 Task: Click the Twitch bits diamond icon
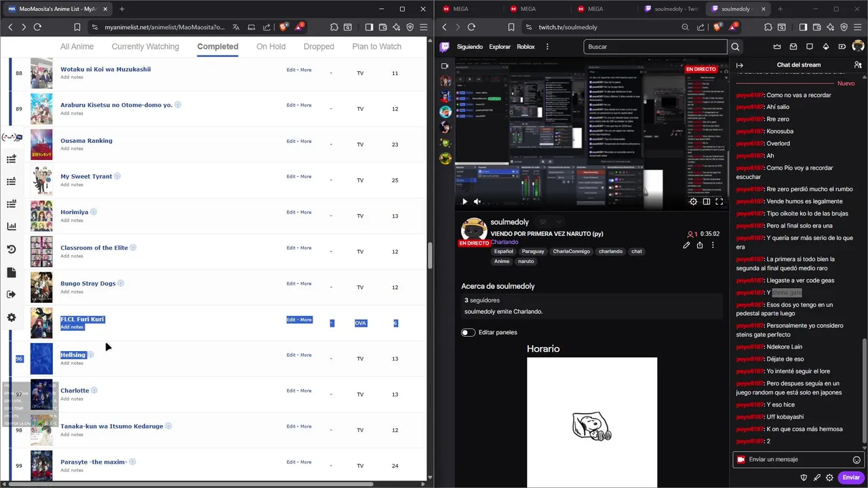(x=826, y=47)
